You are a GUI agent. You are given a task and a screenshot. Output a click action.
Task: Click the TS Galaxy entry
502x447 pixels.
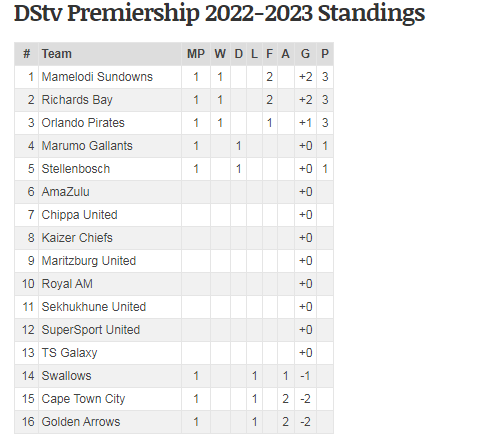click(69, 353)
